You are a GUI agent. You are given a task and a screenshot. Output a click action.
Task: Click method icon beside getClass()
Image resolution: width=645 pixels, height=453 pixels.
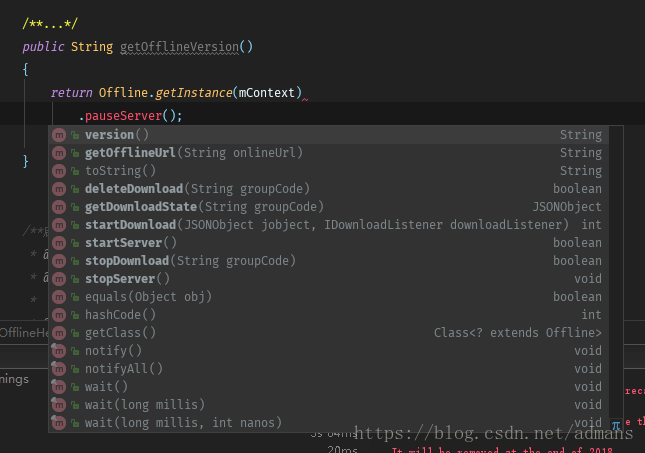pyautogui.click(x=59, y=333)
